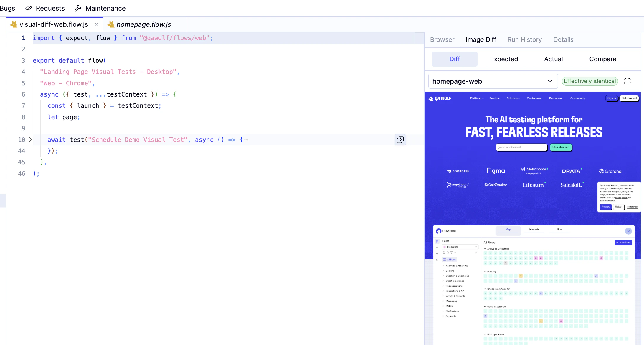644x345 pixels.
Task: Click the work email field in preview
Action: pyautogui.click(x=521, y=147)
